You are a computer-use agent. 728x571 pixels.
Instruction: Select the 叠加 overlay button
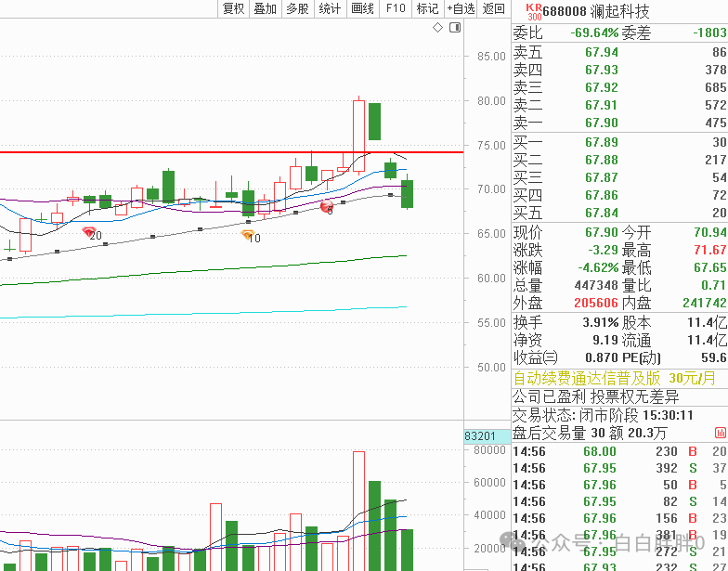pyautogui.click(x=266, y=8)
